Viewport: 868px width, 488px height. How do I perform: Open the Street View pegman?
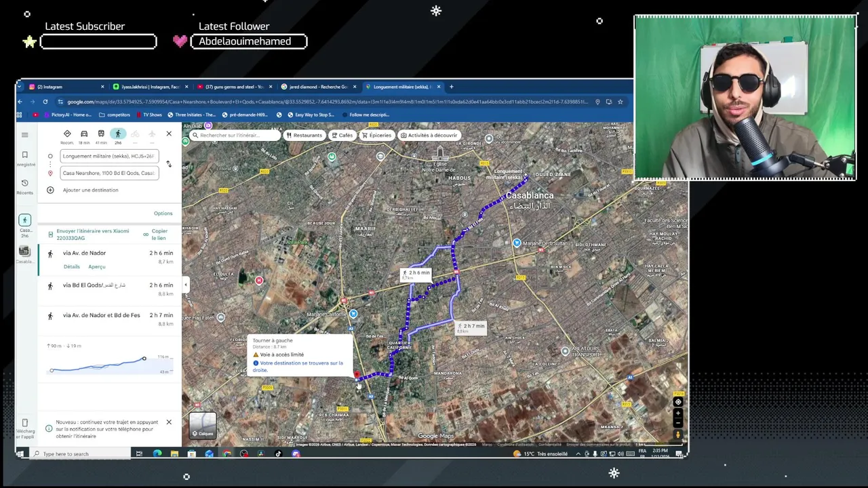pos(677,434)
